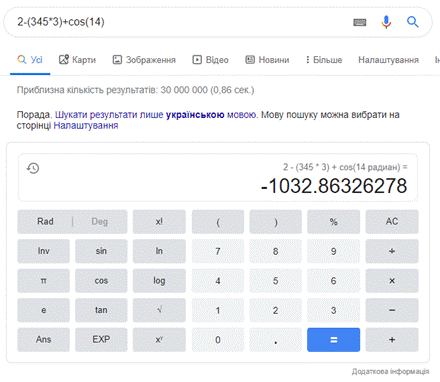Click the division operator key
This screenshot has height=382, width=440.
pos(392,251)
